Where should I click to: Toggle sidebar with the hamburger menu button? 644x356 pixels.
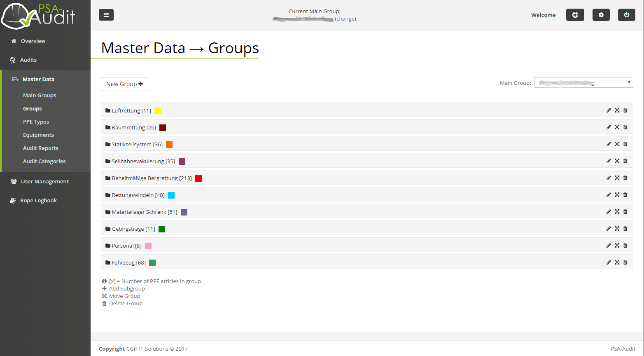pyautogui.click(x=106, y=15)
